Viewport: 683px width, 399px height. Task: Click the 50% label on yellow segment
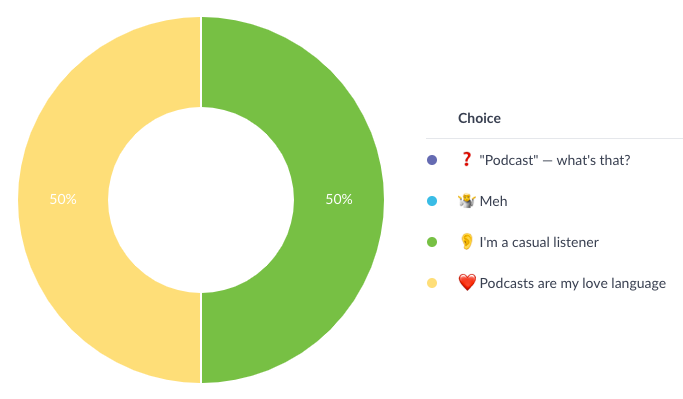[x=63, y=199]
